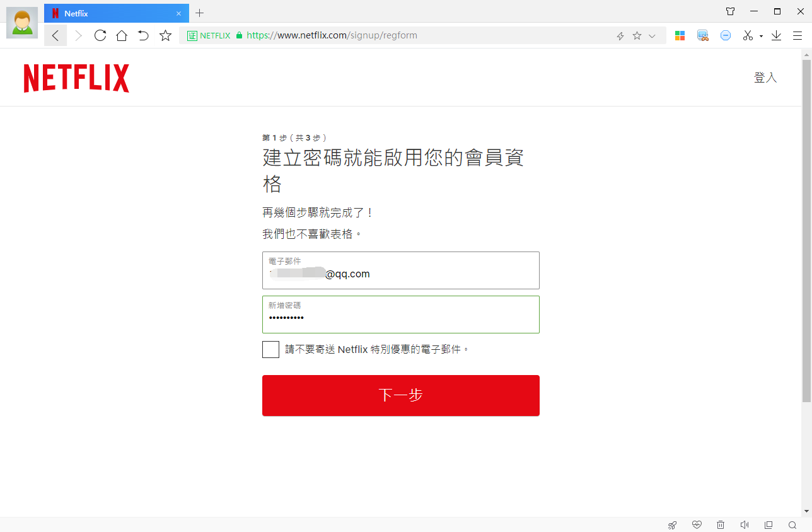812x532 pixels.
Task: Click the undo/restore closed tab icon
Action: (x=143, y=35)
